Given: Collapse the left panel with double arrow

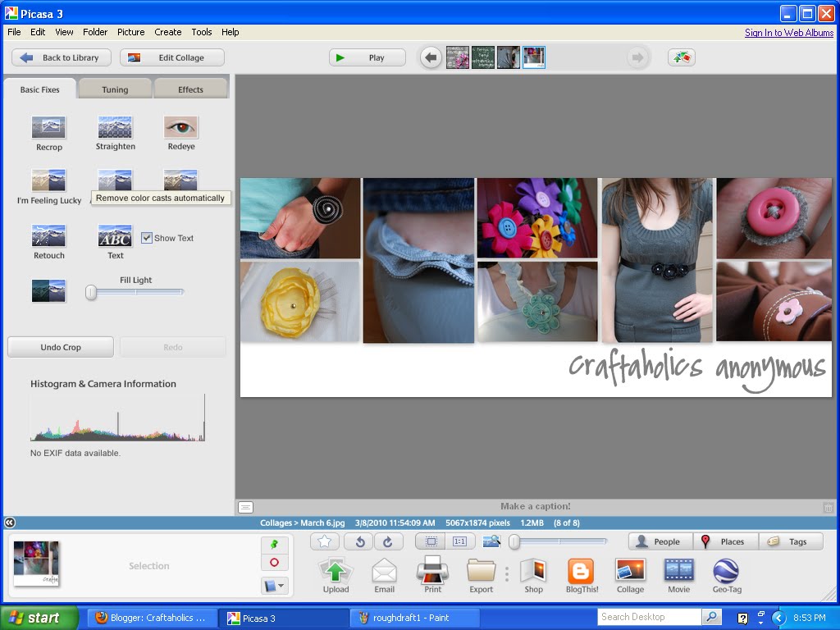Looking at the screenshot, I should [x=10, y=523].
